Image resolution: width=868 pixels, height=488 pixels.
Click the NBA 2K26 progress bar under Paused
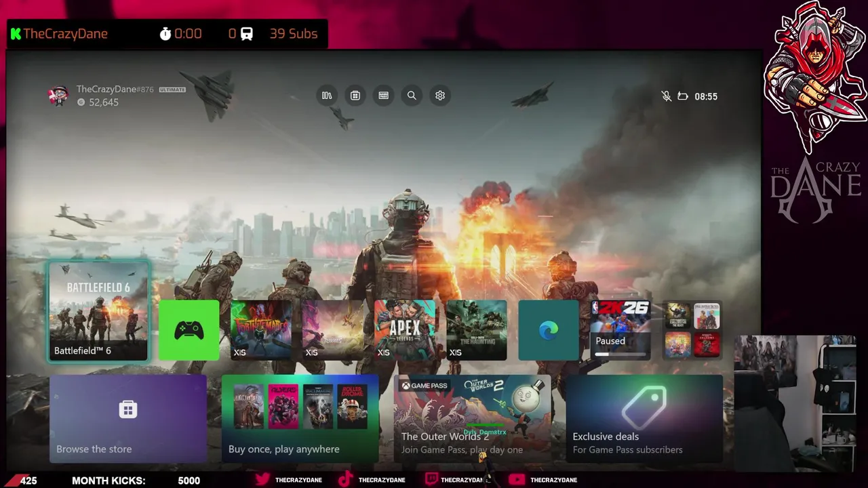coord(620,354)
